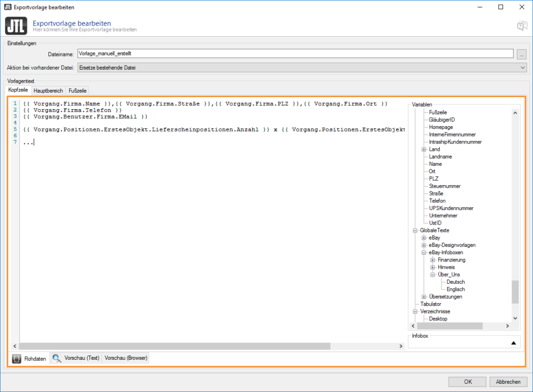
Task: Click the Abbrechen button
Action: pos(508,382)
